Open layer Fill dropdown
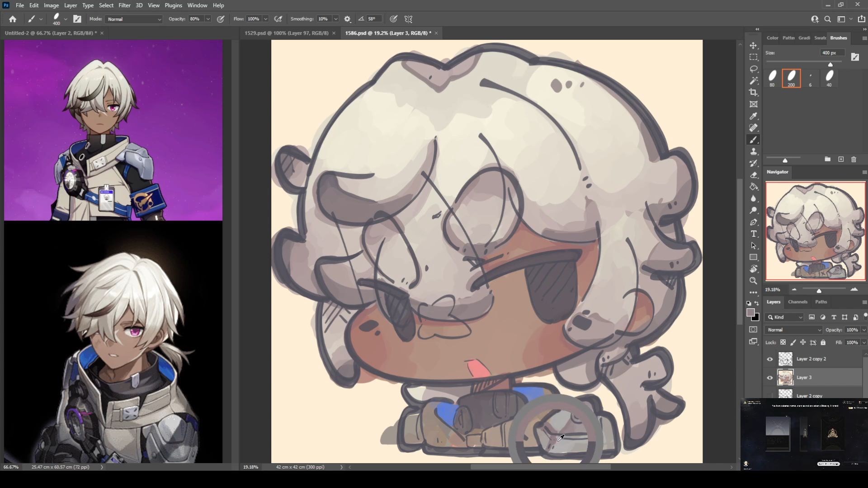Image resolution: width=868 pixels, height=488 pixels. [x=863, y=343]
